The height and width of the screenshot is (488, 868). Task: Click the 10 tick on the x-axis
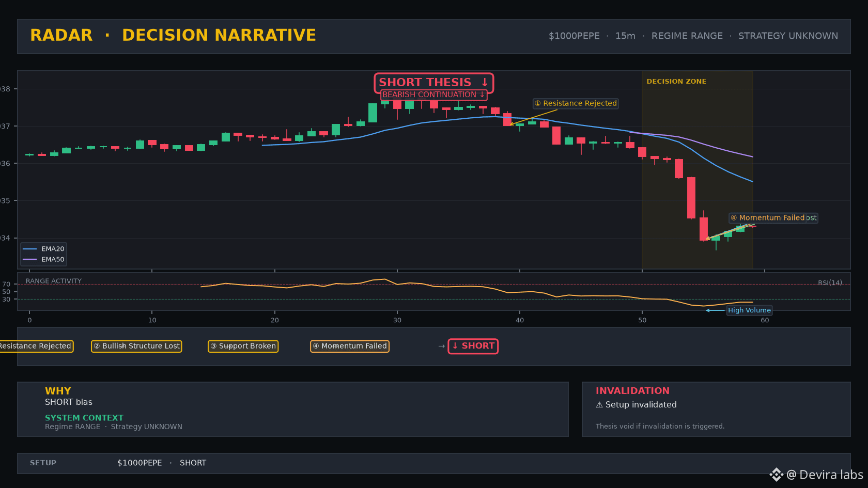tap(152, 320)
